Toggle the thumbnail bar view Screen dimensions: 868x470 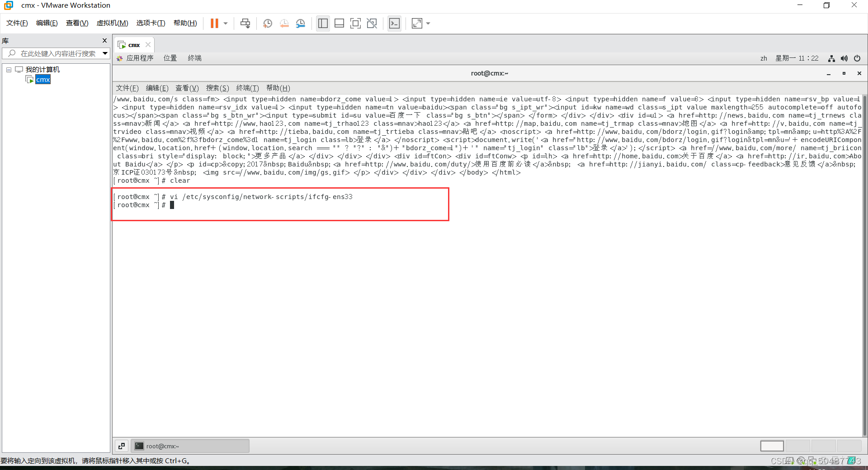(339, 24)
